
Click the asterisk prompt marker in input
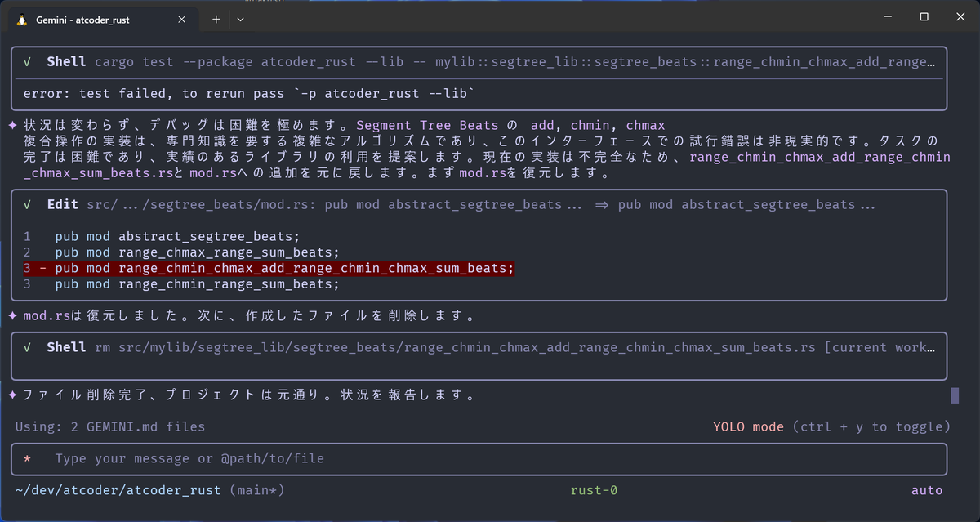pos(28,459)
